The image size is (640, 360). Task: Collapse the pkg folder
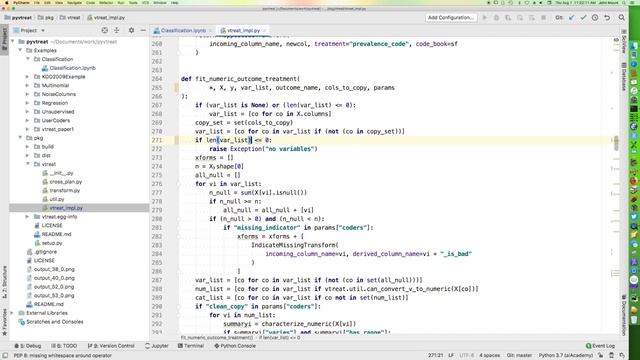[x=20, y=138]
